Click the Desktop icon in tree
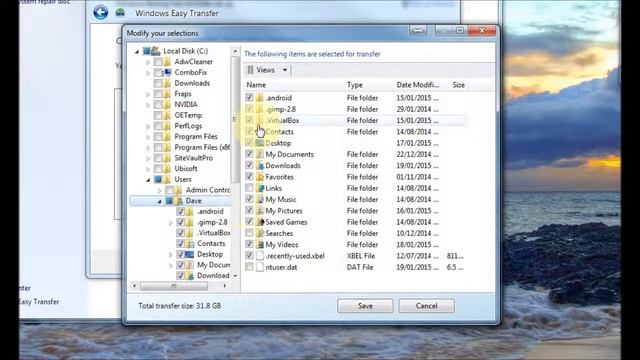Viewport: 640px width, 360px height. coord(190,254)
